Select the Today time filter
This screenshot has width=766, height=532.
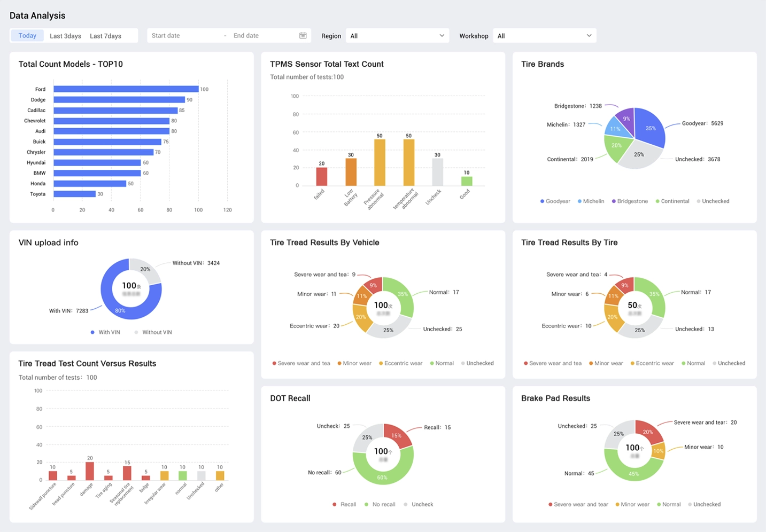pyautogui.click(x=27, y=36)
